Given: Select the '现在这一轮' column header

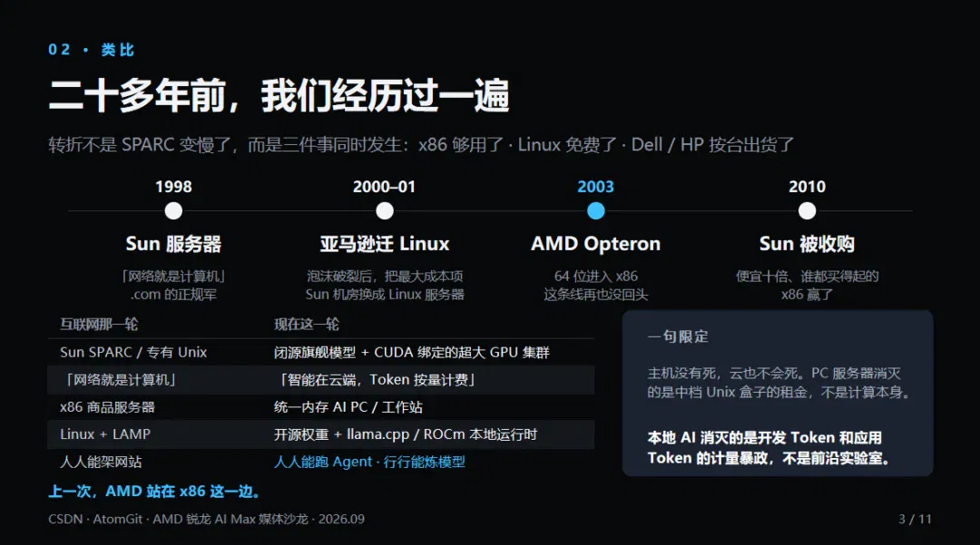Looking at the screenshot, I should click(x=307, y=324).
